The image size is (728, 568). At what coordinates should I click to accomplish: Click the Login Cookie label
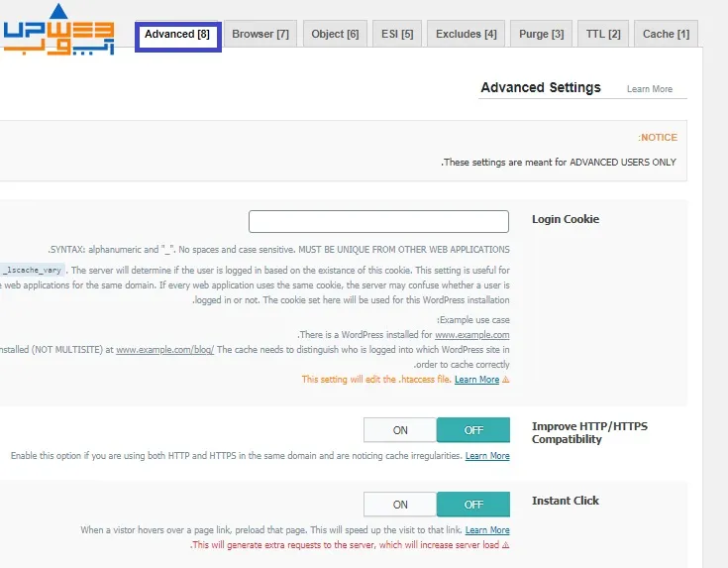click(566, 219)
